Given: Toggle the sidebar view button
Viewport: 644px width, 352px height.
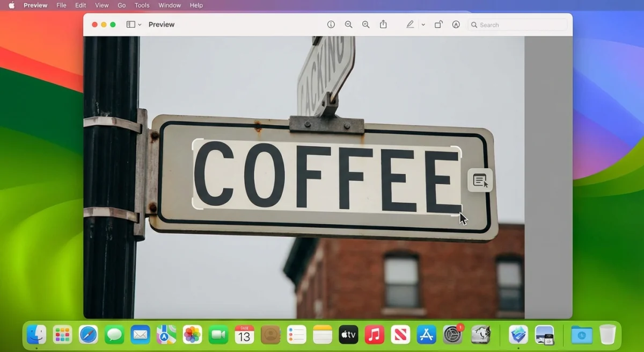Looking at the screenshot, I should (130, 25).
